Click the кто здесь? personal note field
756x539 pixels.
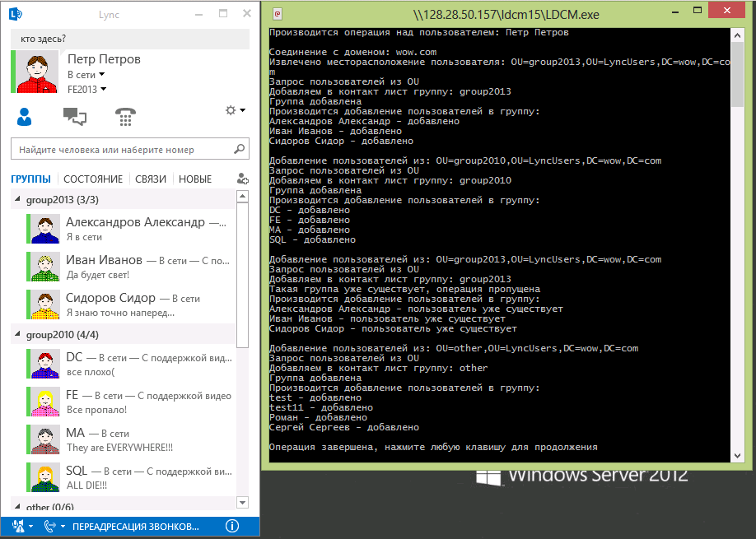click(130, 39)
